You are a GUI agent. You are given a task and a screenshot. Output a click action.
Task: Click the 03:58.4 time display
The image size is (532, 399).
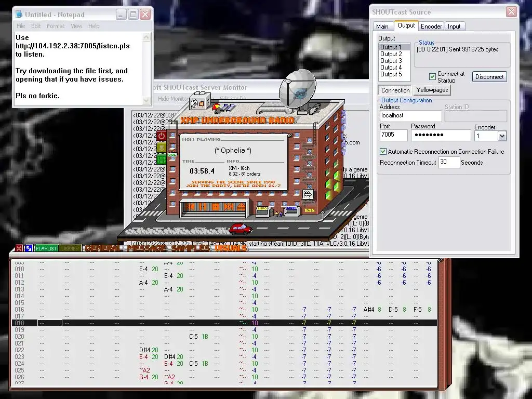pyautogui.click(x=202, y=171)
